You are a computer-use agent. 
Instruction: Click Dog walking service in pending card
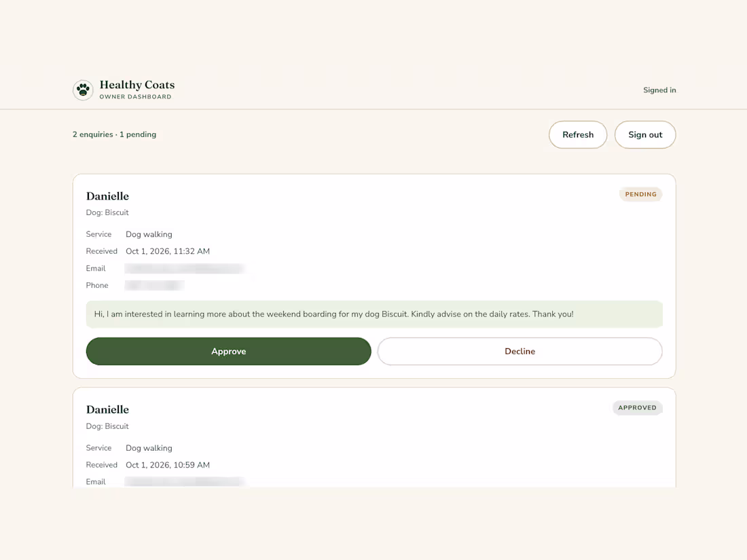pyautogui.click(x=149, y=234)
